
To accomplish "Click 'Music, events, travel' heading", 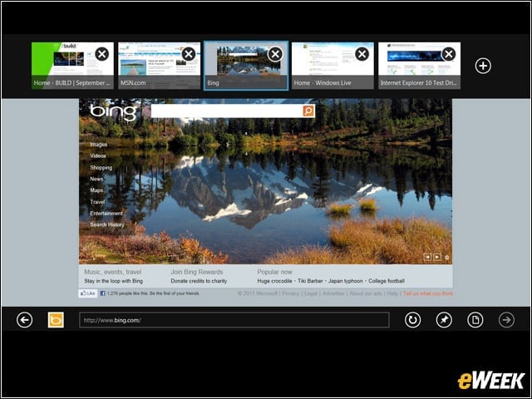I will click(x=113, y=272).
